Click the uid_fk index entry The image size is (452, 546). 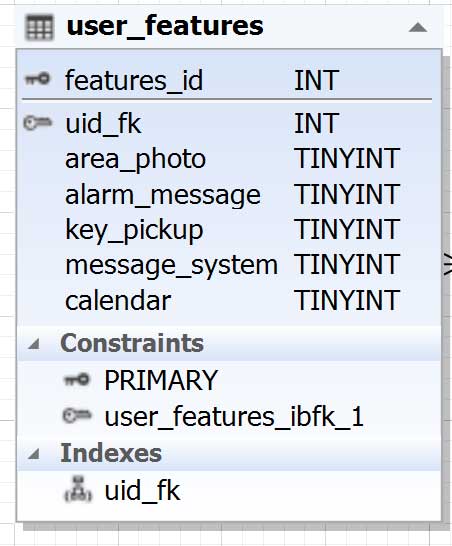(142, 490)
